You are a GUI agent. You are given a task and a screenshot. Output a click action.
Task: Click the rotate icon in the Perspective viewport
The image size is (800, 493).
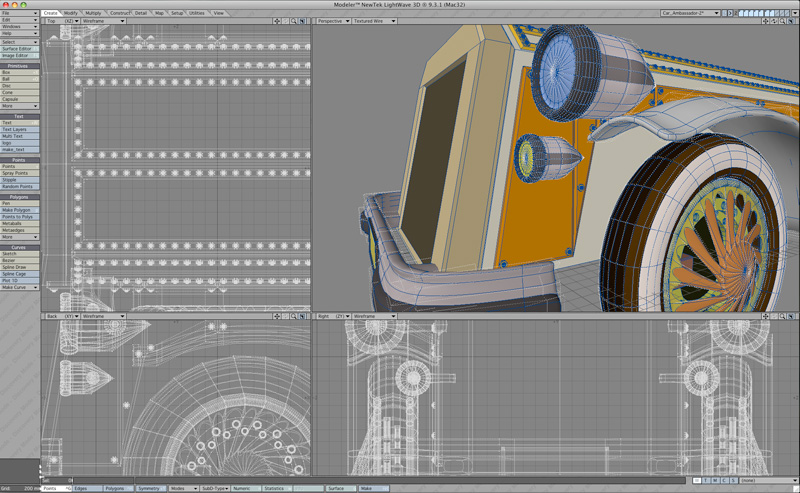pos(776,20)
